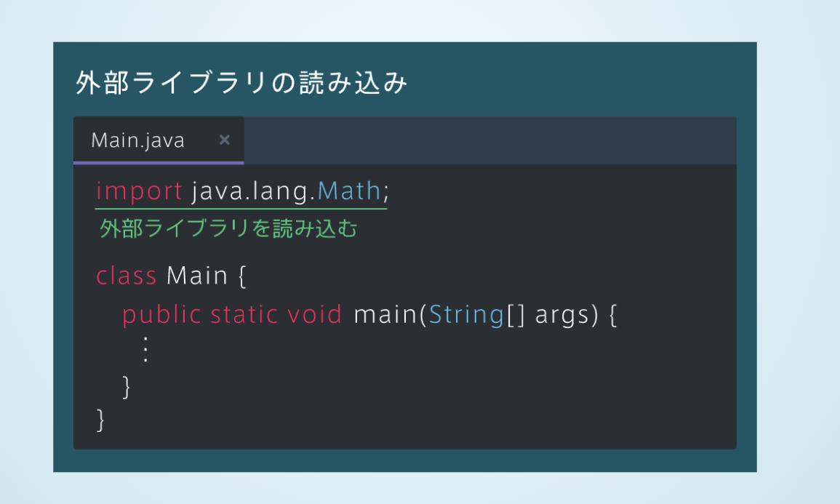
Task: Click the green annotation 外部ライブラリを読み込む
Action: (228, 228)
